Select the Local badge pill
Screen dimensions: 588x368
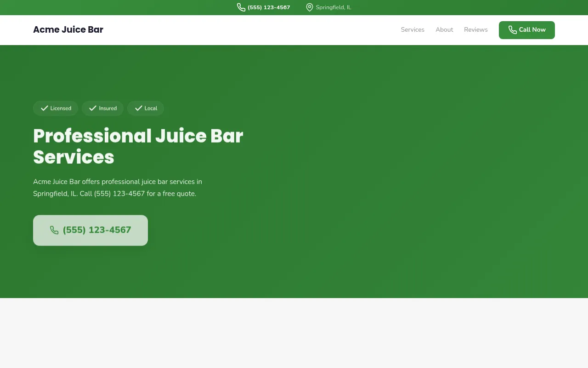tap(145, 108)
